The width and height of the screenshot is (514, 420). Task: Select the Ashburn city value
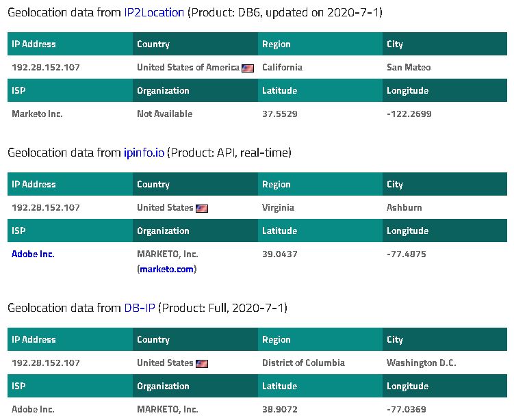(x=404, y=207)
